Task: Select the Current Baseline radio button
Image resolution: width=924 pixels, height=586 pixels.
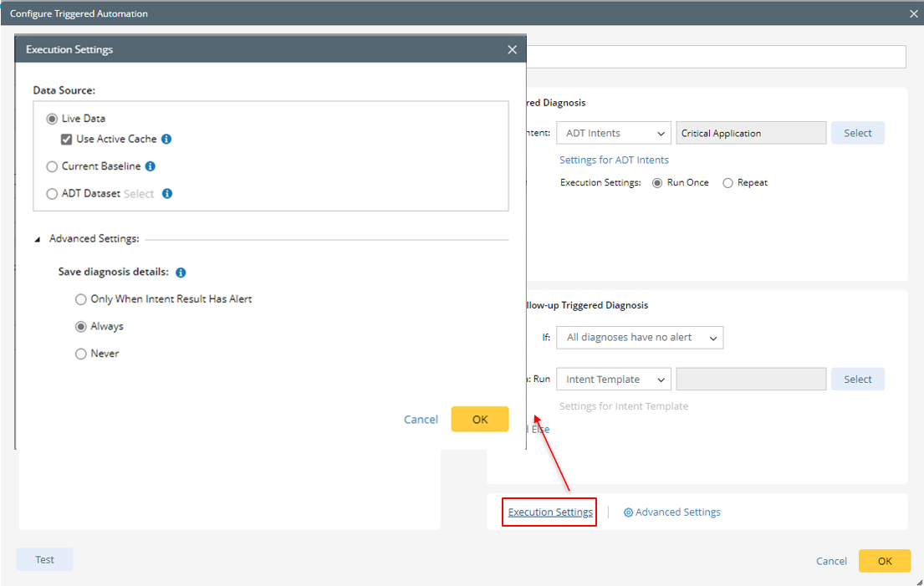Action: pyautogui.click(x=53, y=166)
